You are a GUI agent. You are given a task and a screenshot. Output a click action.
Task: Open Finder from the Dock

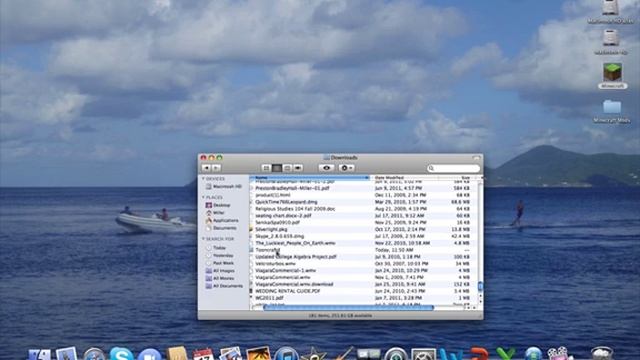[x=40, y=354]
